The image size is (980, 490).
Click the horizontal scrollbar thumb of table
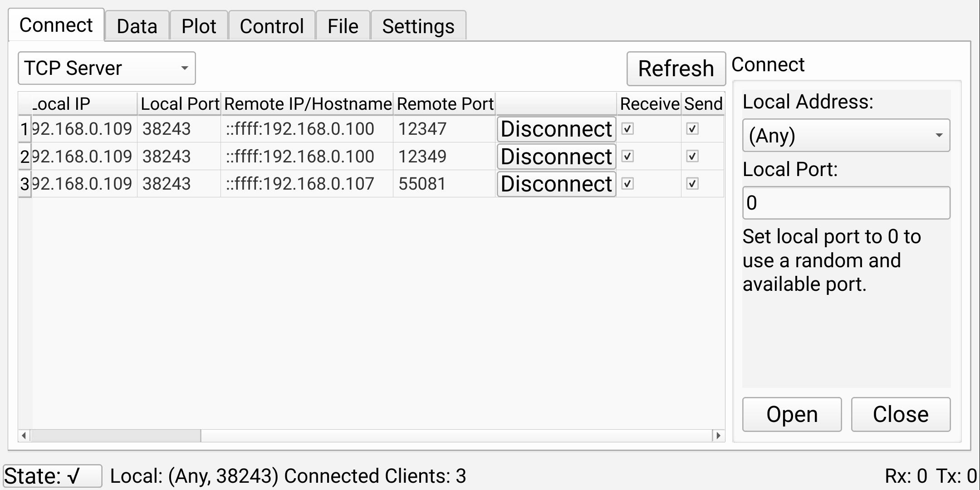[116, 436]
